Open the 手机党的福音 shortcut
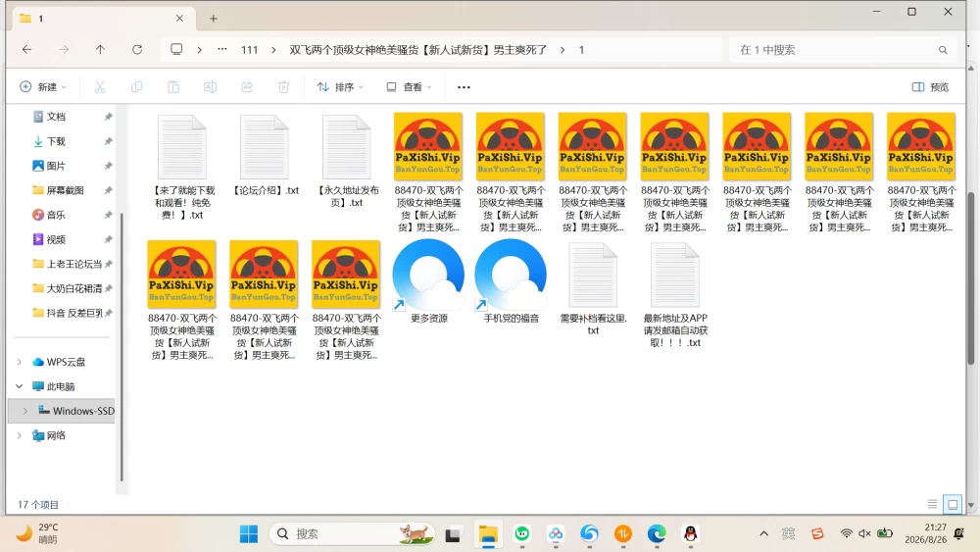The image size is (980, 552). (511, 281)
